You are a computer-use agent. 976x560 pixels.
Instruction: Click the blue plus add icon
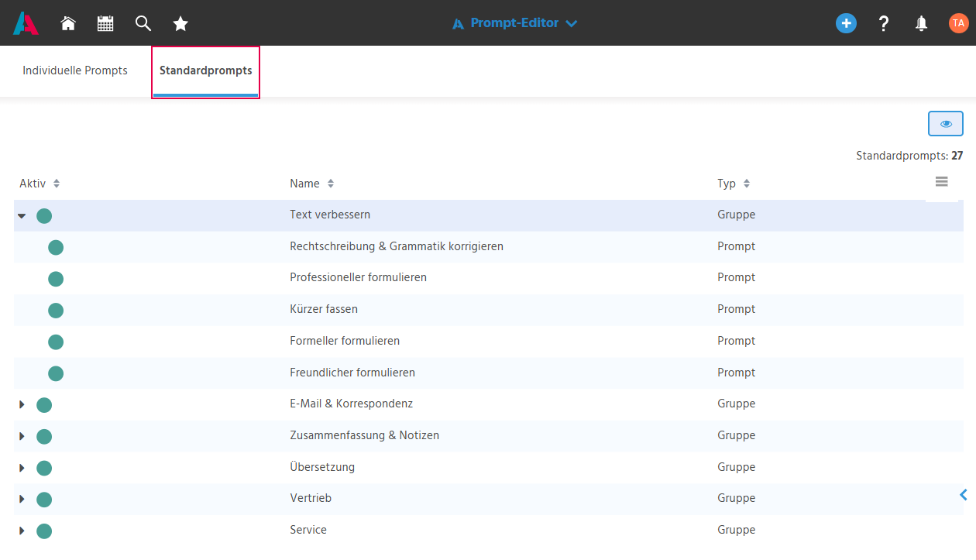(846, 23)
